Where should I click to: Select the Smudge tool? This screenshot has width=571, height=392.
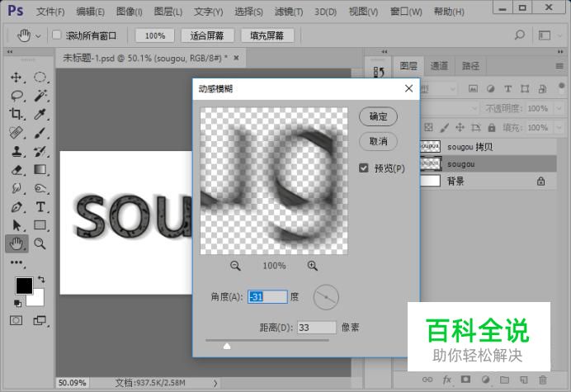(x=17, y=188)
